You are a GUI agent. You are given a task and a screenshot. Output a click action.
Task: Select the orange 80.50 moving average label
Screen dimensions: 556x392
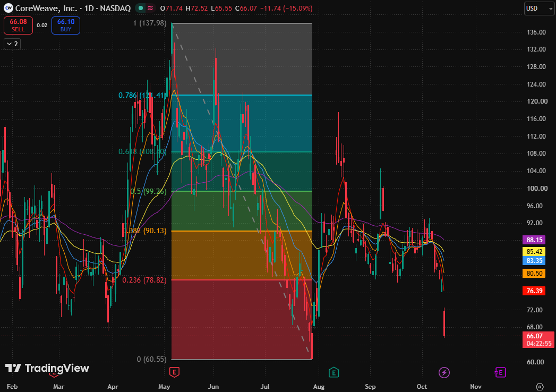point(534,273)
